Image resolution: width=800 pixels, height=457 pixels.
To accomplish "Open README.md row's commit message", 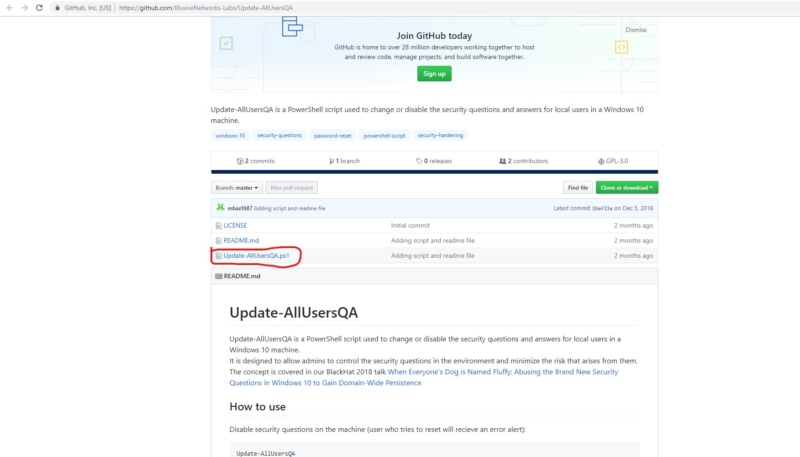I will [x=433, y=240].
